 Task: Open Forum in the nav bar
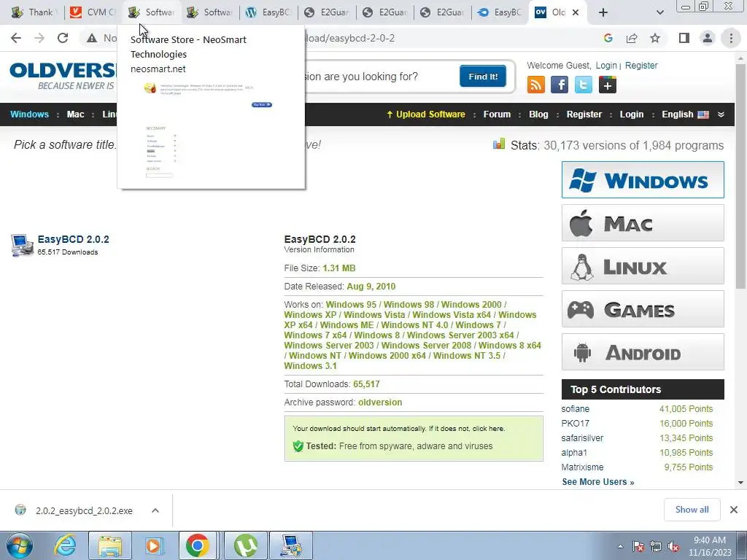coord(497,114)
